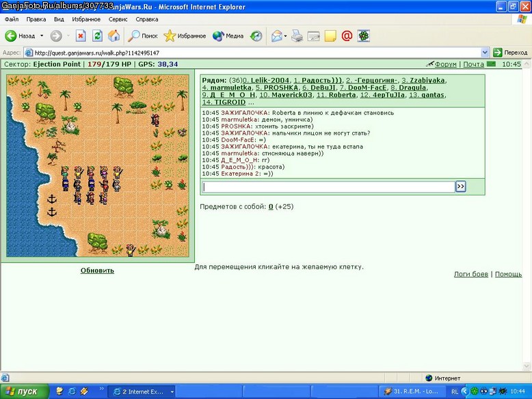The image size is (532, 399).
Task: Click the chat message input field
Action: pyautogui.click(x=328, y=187)
